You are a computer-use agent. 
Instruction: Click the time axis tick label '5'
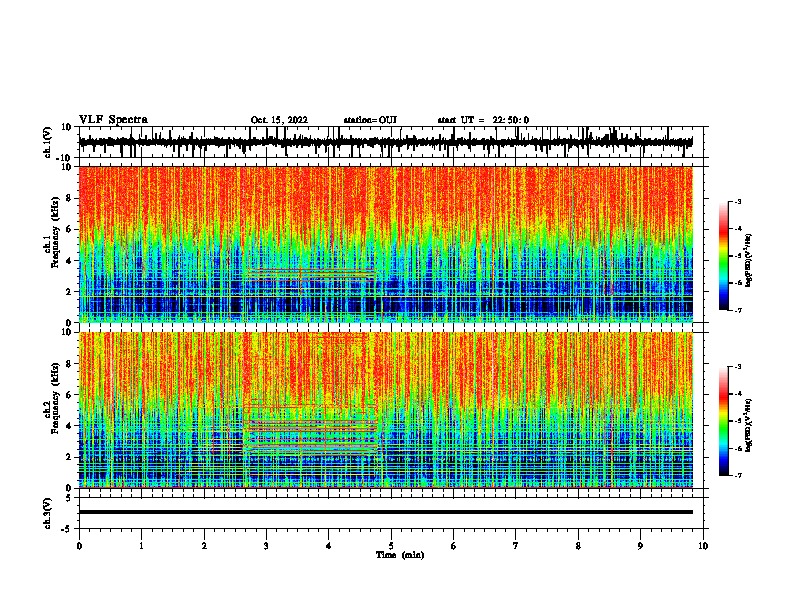391,546
